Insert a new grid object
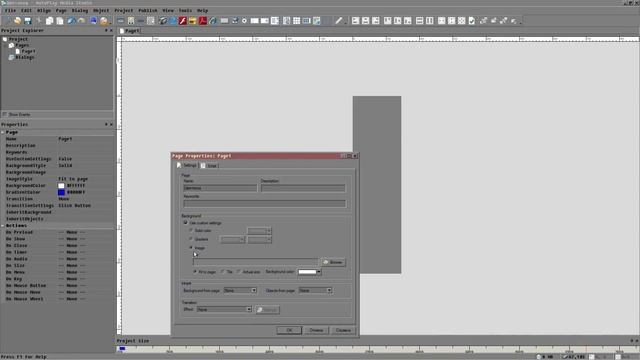The image size is (640, 360). 297,20
